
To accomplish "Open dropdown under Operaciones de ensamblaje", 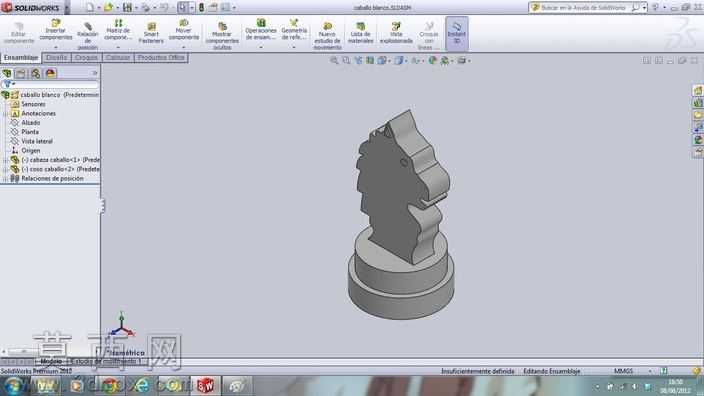I will [261, 47].
